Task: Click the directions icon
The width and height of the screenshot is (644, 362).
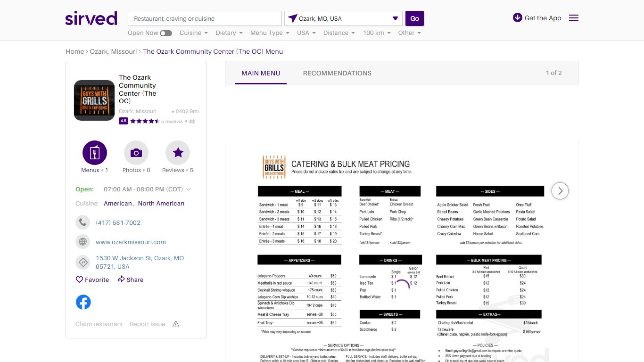Action: pyautogui.click(x=83, y=262)
